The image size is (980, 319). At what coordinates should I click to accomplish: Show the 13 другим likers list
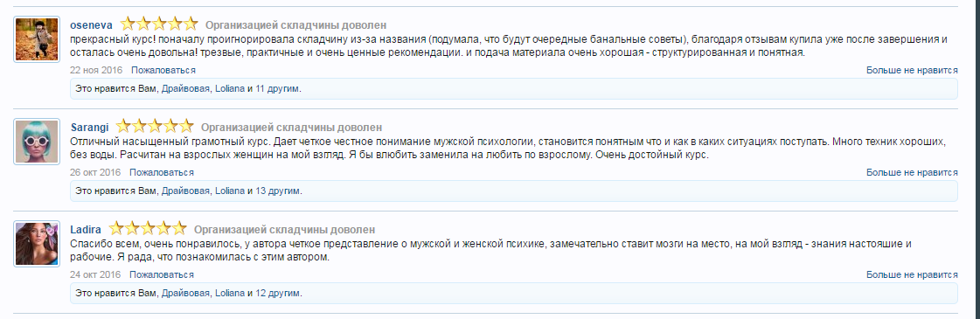coord(277,191)
